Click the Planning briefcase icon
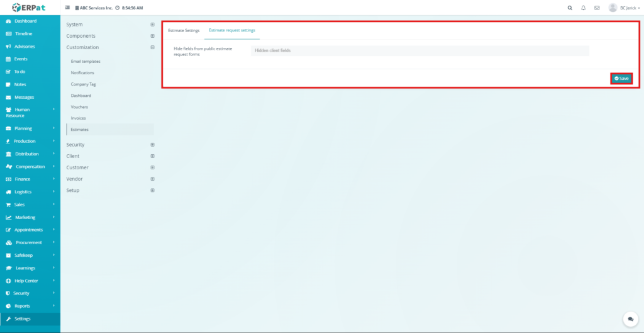Screen dimensions: 644x333 click(8, 128)
